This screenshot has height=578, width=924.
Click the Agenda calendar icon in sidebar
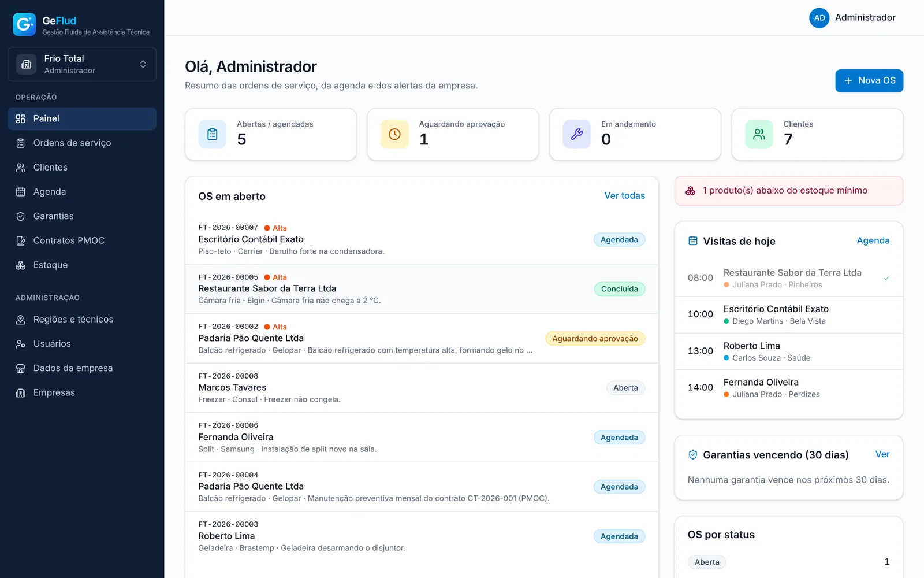coord(21,192)
